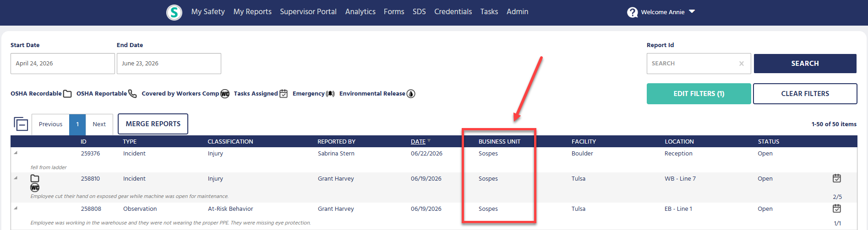Click the MERGE REPORTS button
The image size is (868, 230).
point(153,124)
